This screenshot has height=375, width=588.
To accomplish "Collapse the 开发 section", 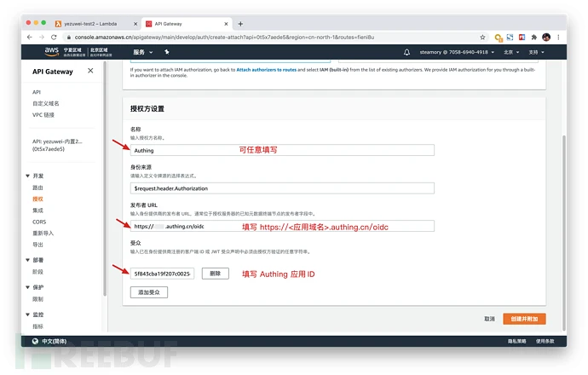I will pyautogui.click(x=28, y=176).
